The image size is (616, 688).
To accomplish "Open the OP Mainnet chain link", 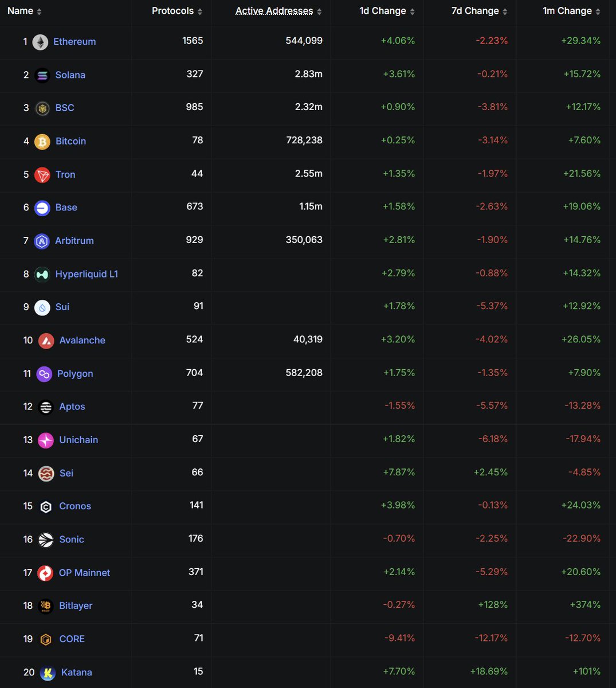I will (84, 573).
